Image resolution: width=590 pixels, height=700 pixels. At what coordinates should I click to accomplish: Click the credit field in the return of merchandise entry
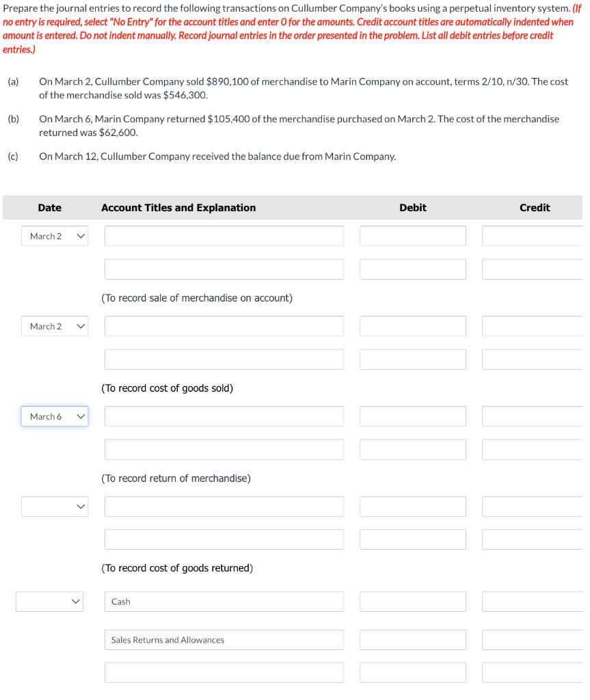click(x=535, y=416)
